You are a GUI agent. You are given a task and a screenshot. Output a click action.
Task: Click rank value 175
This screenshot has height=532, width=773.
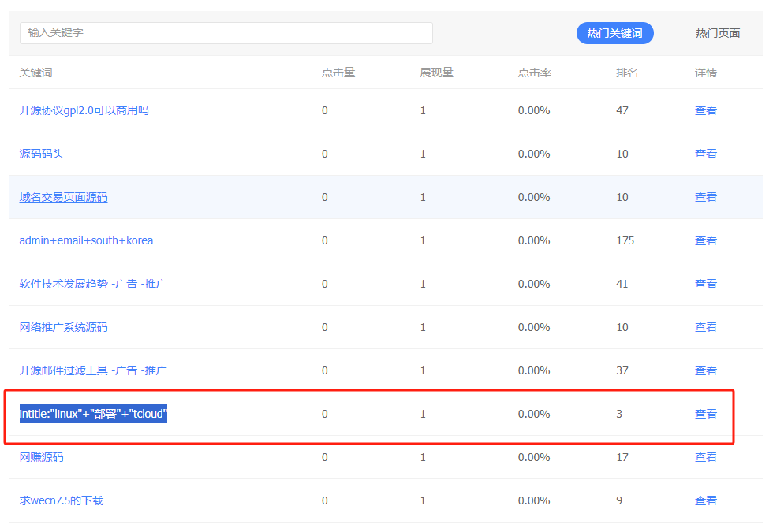click(x=625, y=240)
